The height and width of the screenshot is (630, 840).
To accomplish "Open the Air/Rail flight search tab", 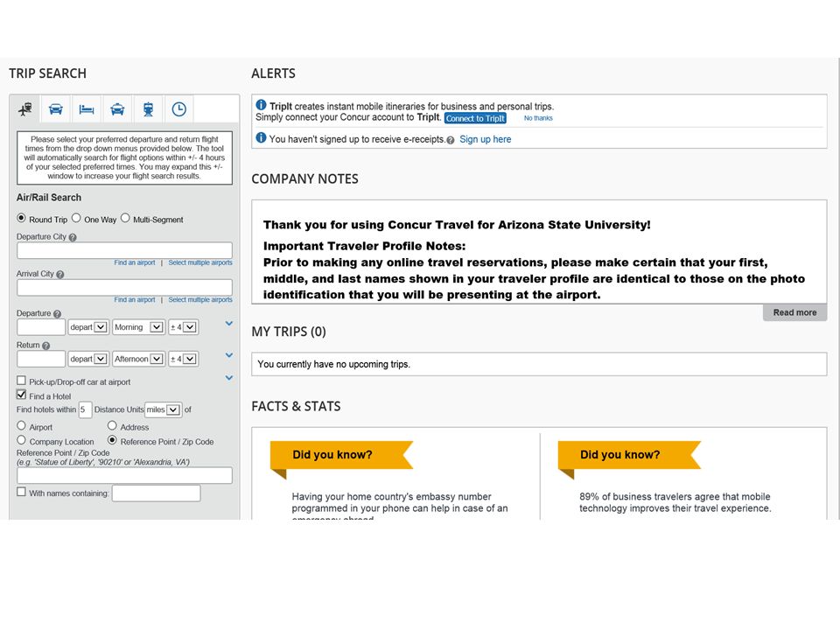I will click(25, 109).
